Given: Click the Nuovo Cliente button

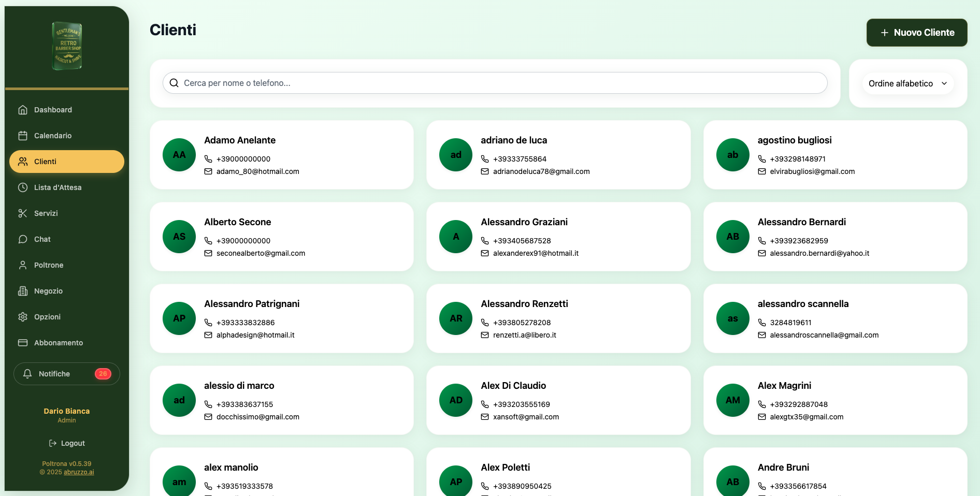Looking at the screenshot, I should 916,32.
